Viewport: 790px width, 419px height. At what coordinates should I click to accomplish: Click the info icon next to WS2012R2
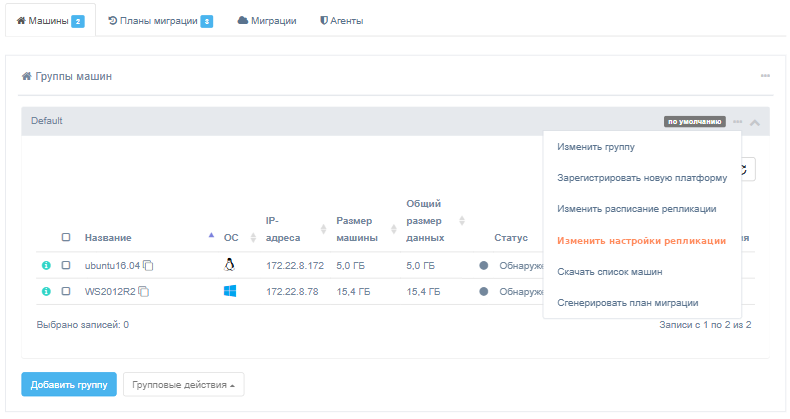[x=46, y=292]
